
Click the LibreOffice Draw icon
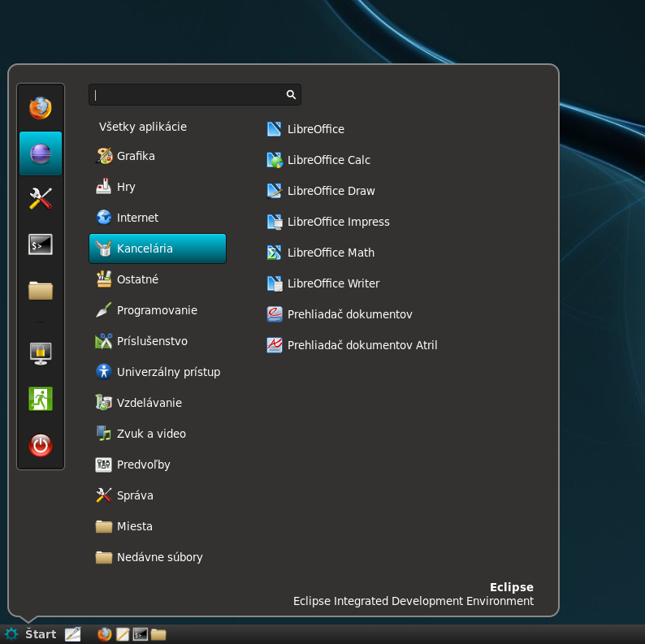(x=275, y=191)
